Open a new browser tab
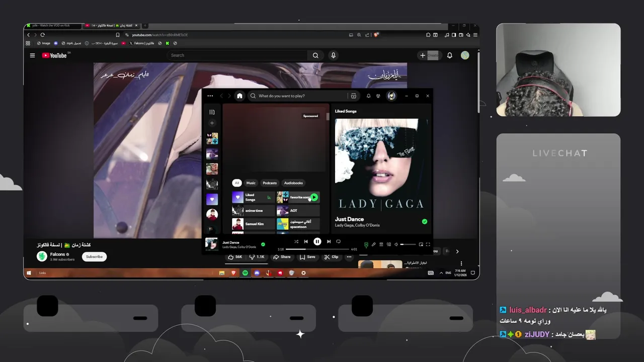This screenshot has width=644, height=362. point(145,26)
